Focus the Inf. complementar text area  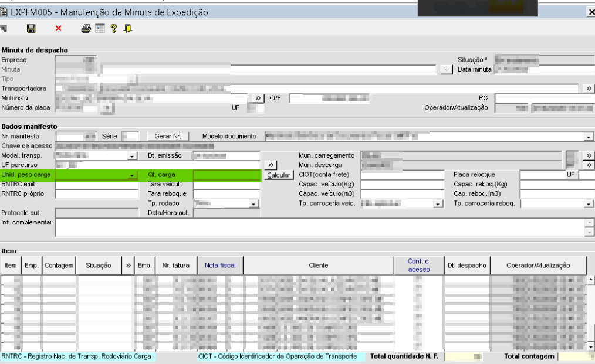pyautogui.click(x=320, y=227)
